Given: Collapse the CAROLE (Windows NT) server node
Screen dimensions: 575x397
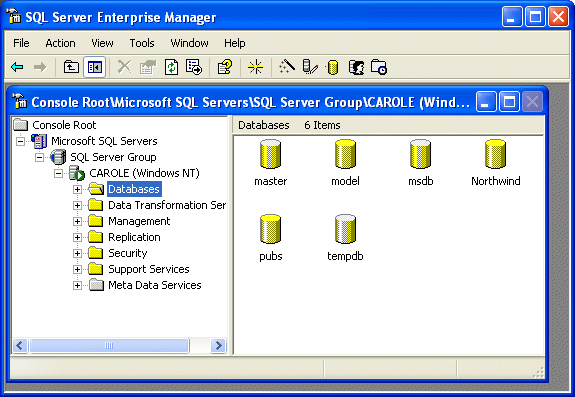Looking at the screenshot, I should (x=58, y=173).
